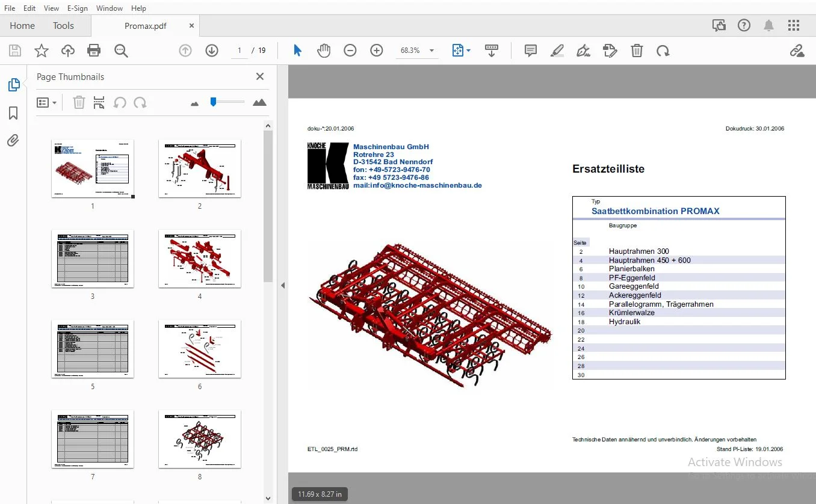Select page 6 thumbnail

(200, 349)
